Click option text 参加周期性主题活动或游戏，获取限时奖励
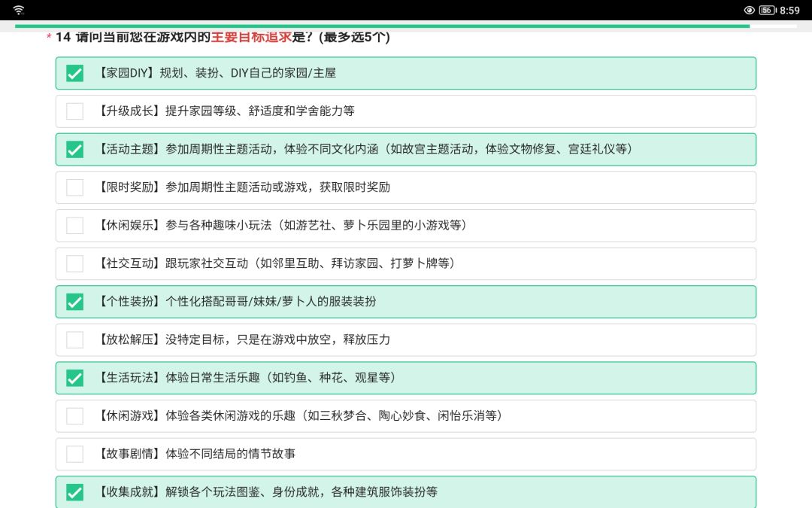Viewport: 812px width, 508px height. 277,187
